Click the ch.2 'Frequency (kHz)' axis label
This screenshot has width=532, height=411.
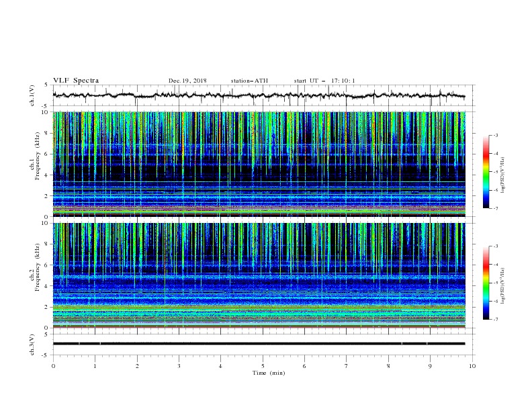37,267
